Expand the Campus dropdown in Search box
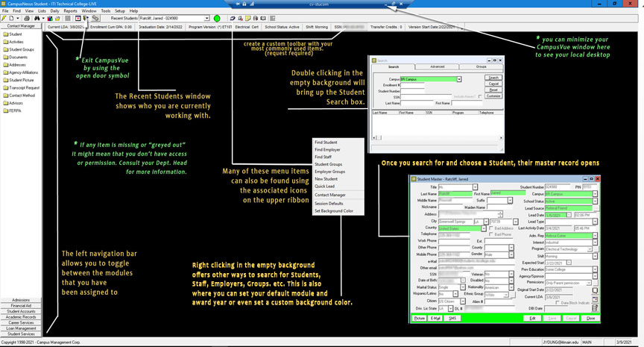644x347 pixels. (x=458, y=79)
